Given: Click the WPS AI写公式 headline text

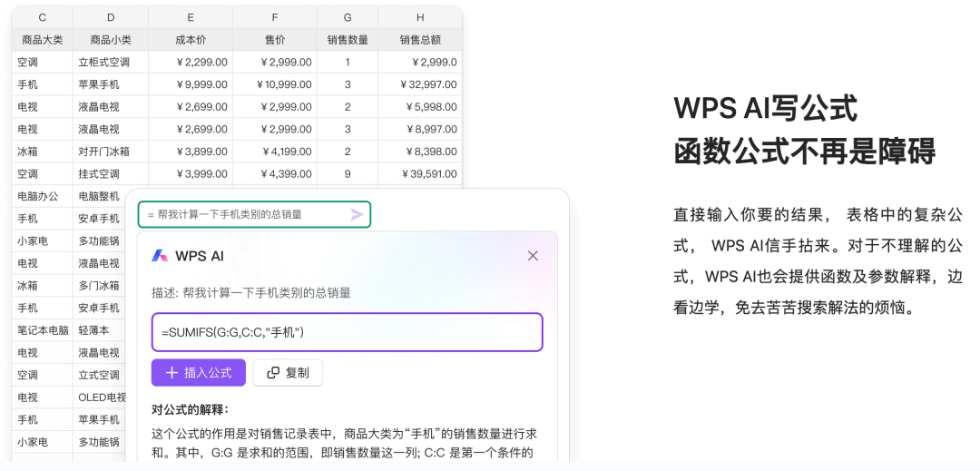Looking at the screenshot, I should point(765,109).
